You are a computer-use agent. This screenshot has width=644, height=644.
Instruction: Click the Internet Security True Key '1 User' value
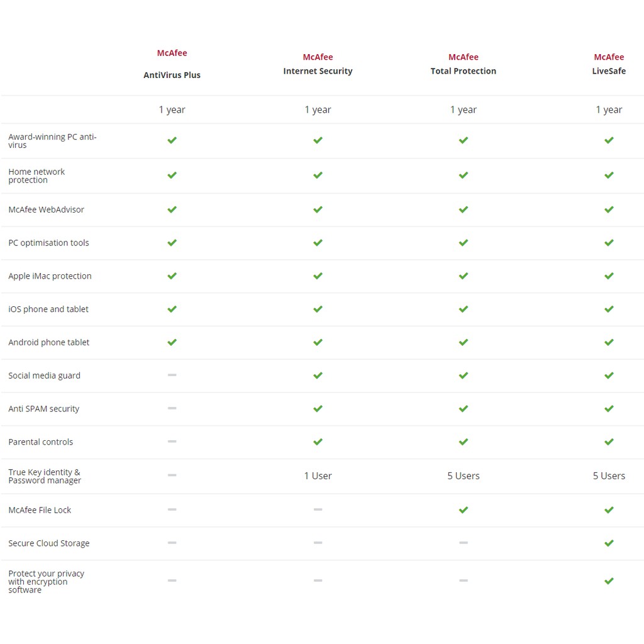318,476
